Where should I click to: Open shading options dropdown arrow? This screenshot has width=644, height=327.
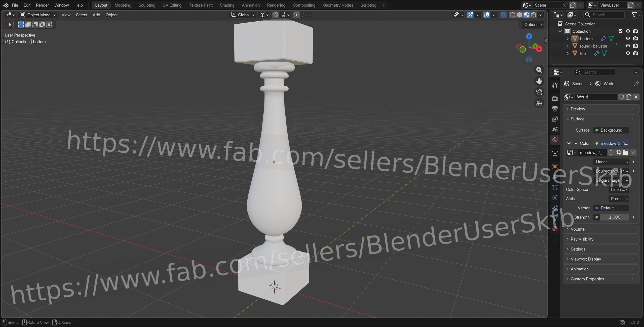541,15
